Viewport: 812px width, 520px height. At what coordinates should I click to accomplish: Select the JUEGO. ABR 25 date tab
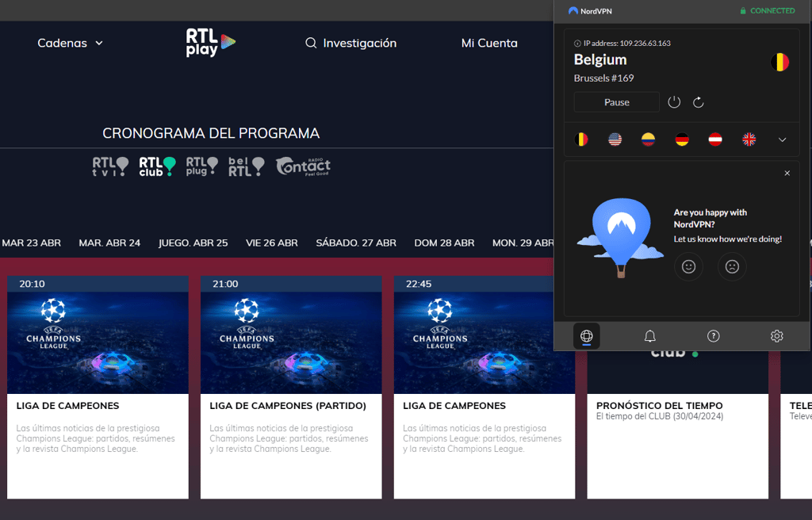pos(193,243)
